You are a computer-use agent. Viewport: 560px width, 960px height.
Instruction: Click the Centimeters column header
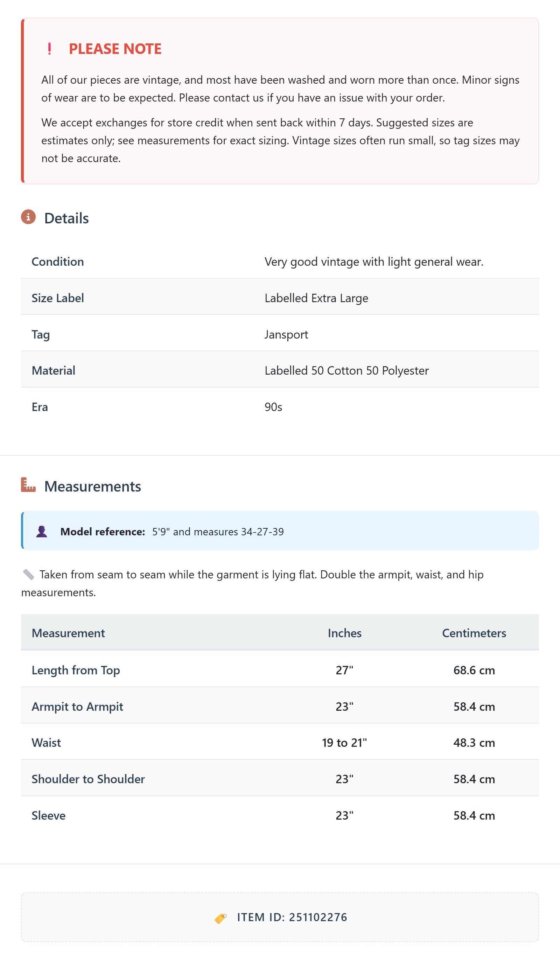[474, 633]
